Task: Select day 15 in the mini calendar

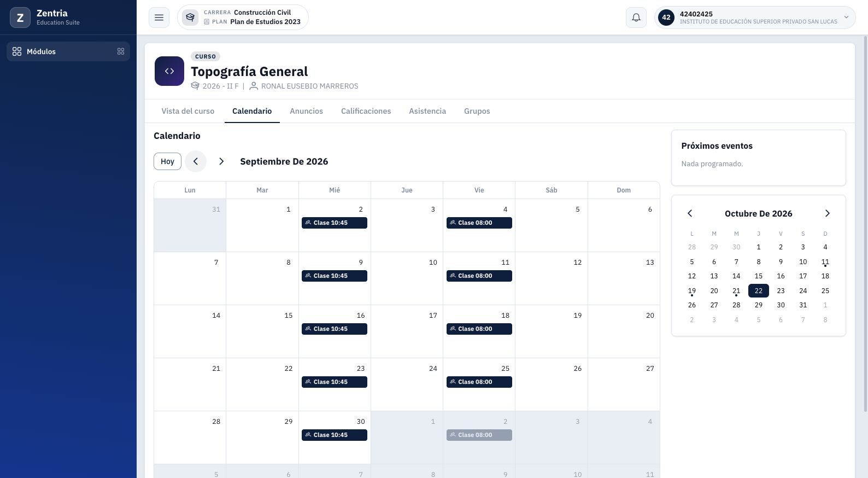Action: (x=759, y=276)
